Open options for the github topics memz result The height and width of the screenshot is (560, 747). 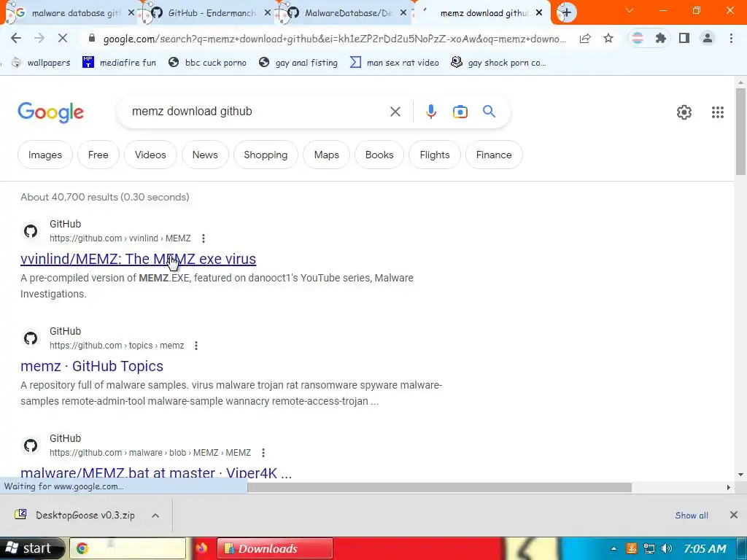pos(196,346)
